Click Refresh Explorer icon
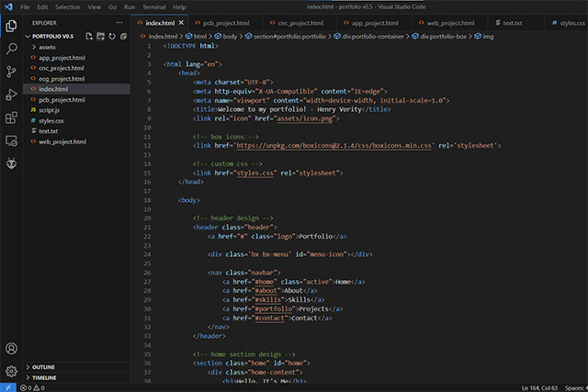The height and width of the screenshot is (392, 588). 112,36
